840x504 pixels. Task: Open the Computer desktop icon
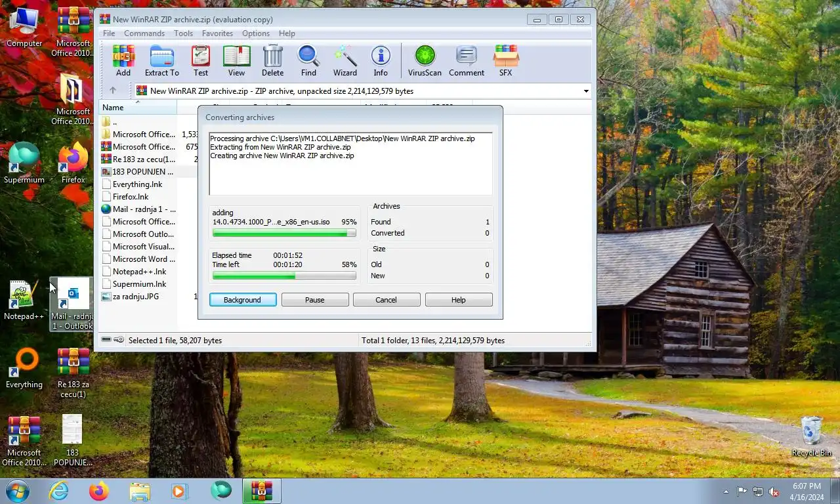point(24,28)
